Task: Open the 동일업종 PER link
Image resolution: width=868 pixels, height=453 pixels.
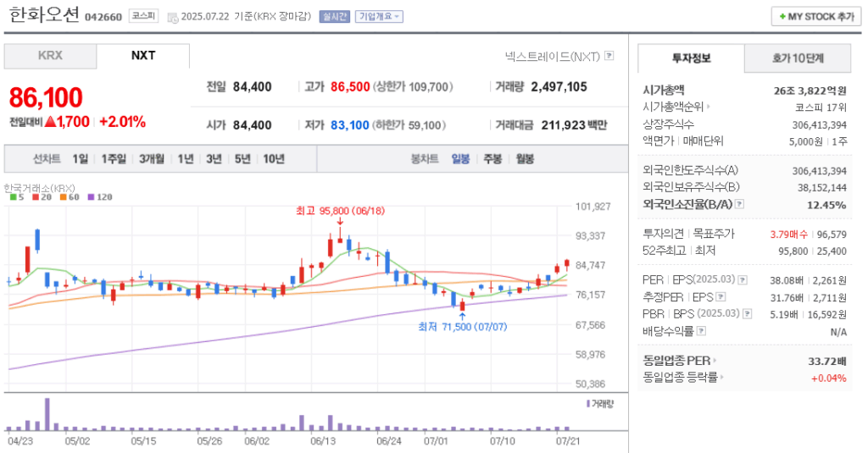Action: pos(679,361)
